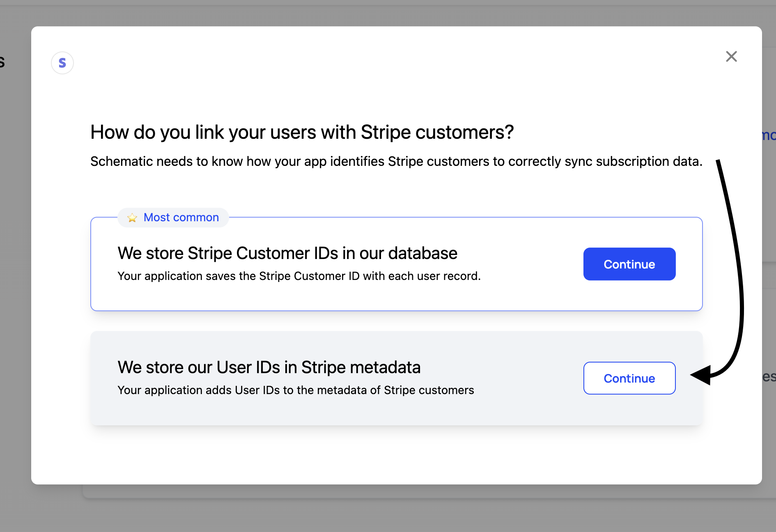Screen dimensions: 776x532
Task: Click the Most common badge label
Action: 181,217
